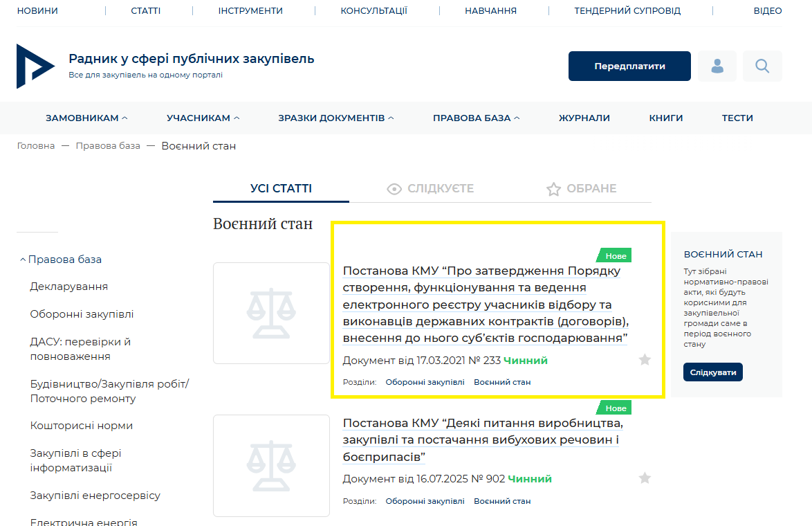Image resolution: width=812 pixels, height=526 pixels.
Task: Click the text 'Документ від 16.07.2025 № 902'
Action: click(x=423, y=479)
